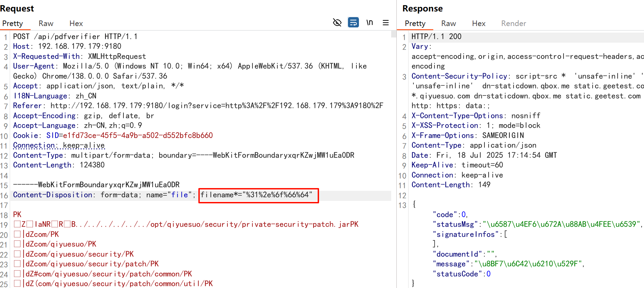Click the "statusMsg" key in response JSON
This screenshot has height=288, width=644.
tap(455, 225)
